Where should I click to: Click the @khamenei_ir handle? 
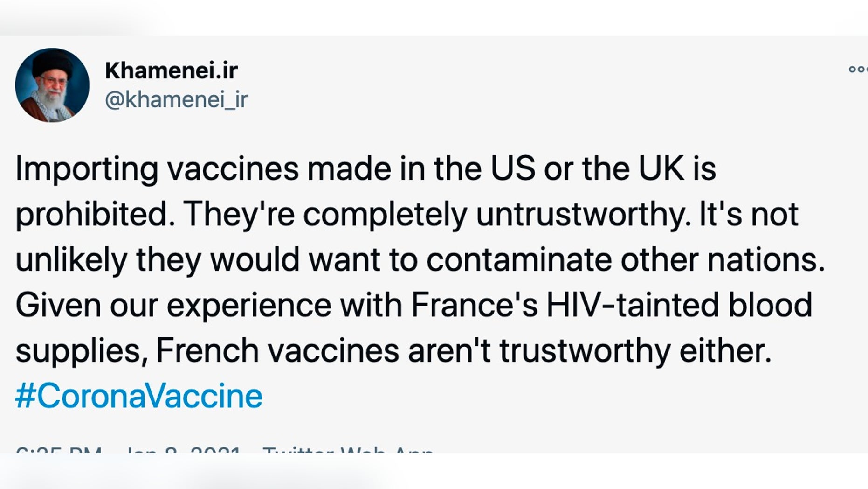tap(176, 99)
